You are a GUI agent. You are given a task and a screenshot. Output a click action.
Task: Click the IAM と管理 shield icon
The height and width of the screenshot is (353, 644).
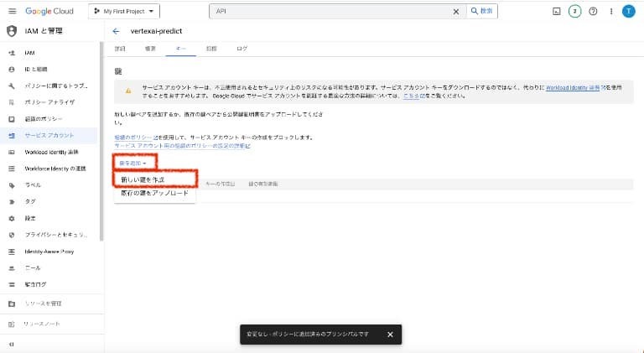coord(12,31)
